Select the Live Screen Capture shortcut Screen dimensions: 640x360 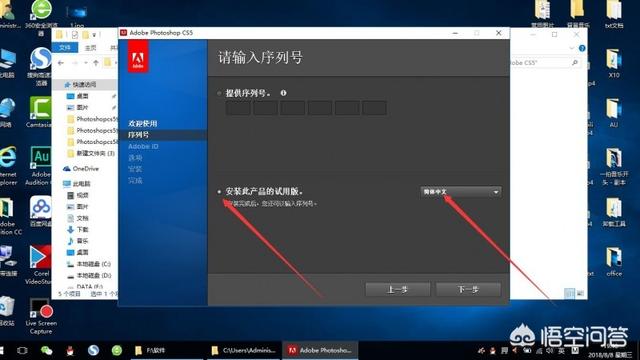pos(41,316)
